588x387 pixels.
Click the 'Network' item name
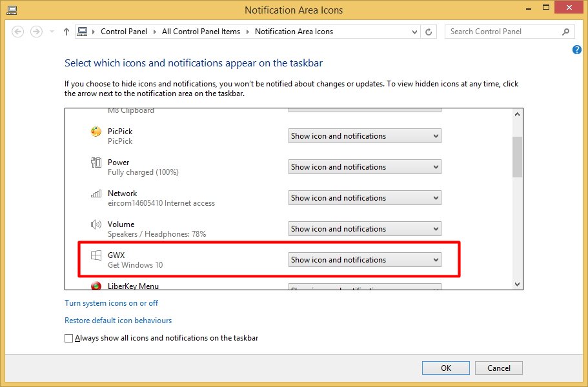click(122, 193)
